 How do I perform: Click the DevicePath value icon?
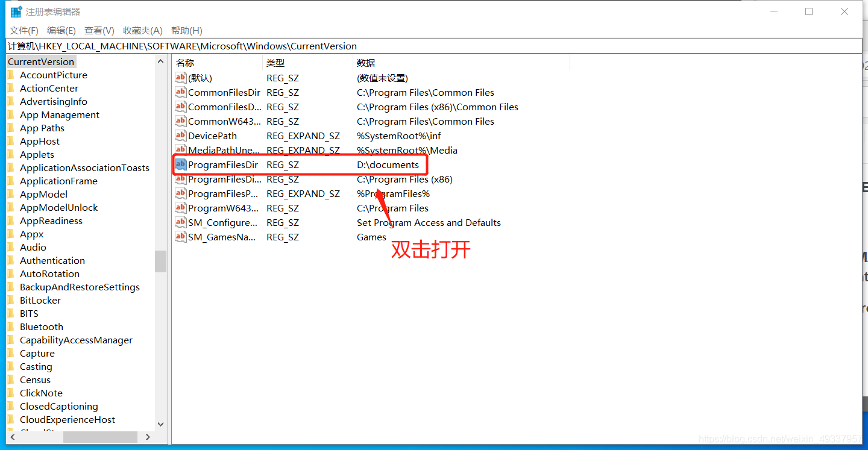coord(181,136)
